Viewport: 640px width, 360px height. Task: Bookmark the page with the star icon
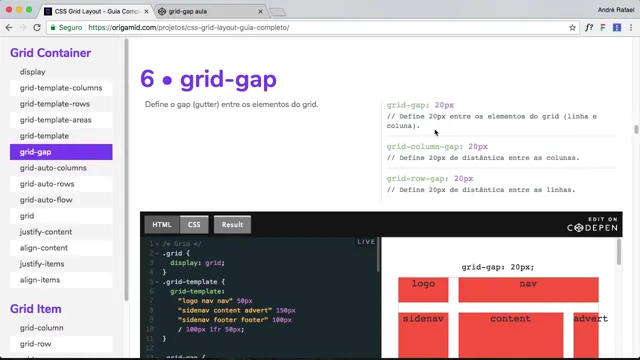tap(572, 28)
